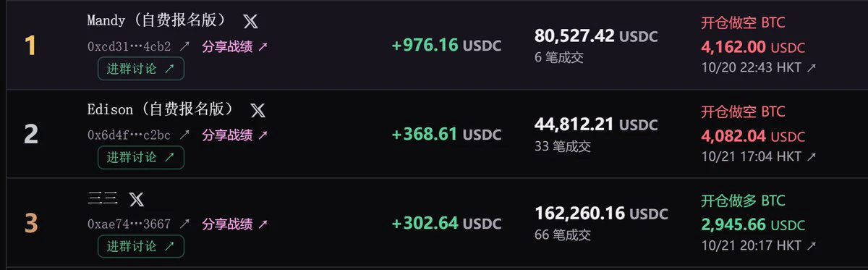
Task: Click arrow icon beside address 0x6d4f…c2bc
Action: click(x=184, y=135)
